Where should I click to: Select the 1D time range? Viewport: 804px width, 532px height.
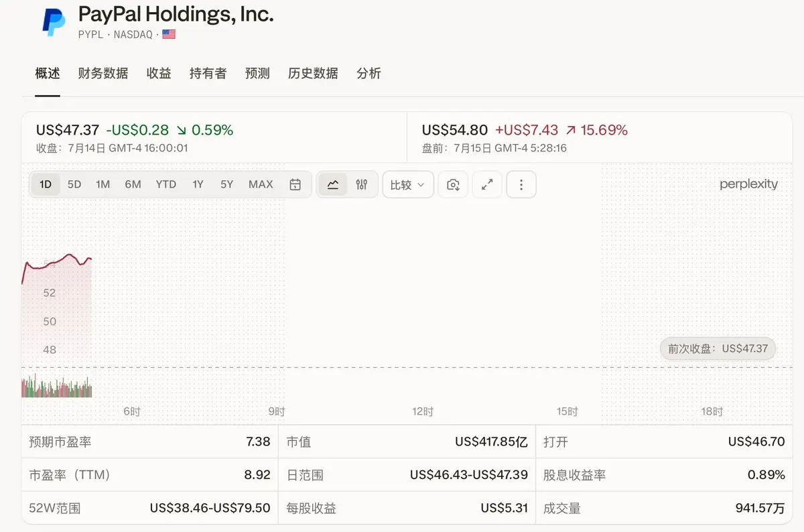pyautogui.click(x=46, y=184)
